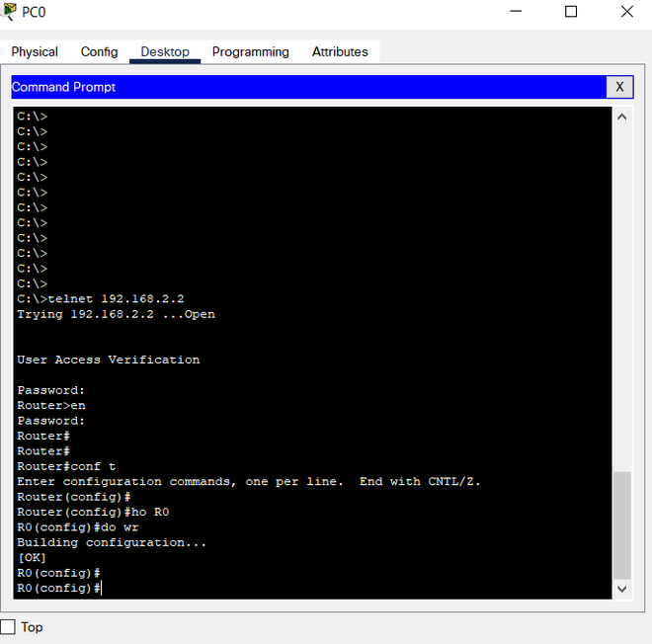Click the terminal scrollbar up arrow
The width and height of the screenshot is (652, 644).
621,117
